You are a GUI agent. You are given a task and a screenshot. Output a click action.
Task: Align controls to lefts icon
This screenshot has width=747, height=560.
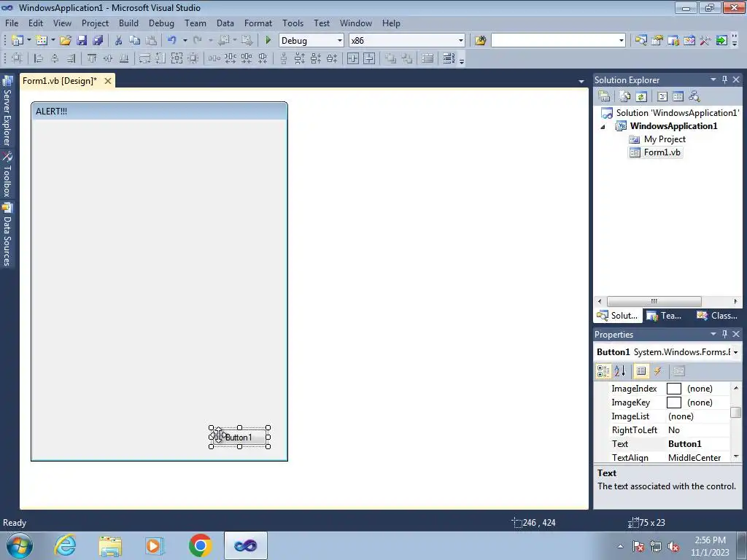point(39,58)
